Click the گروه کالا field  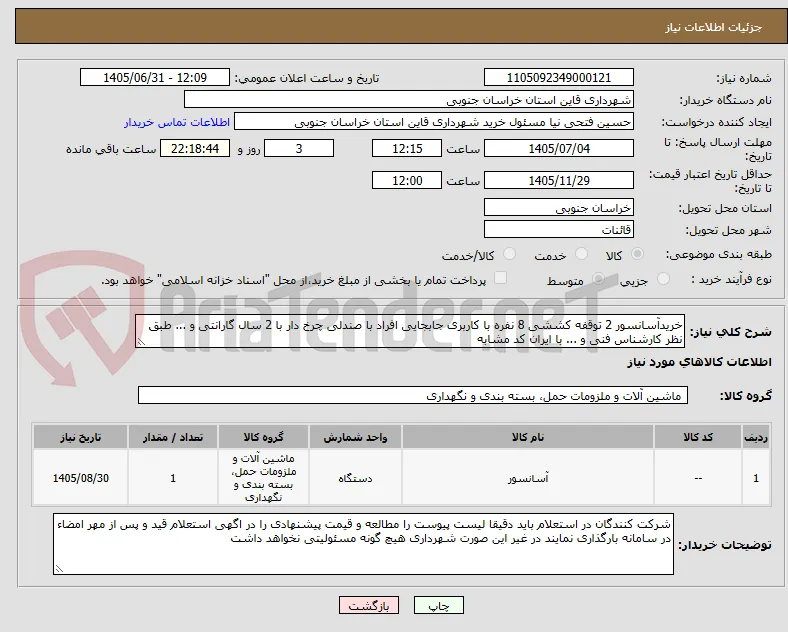tap(413, 395)
